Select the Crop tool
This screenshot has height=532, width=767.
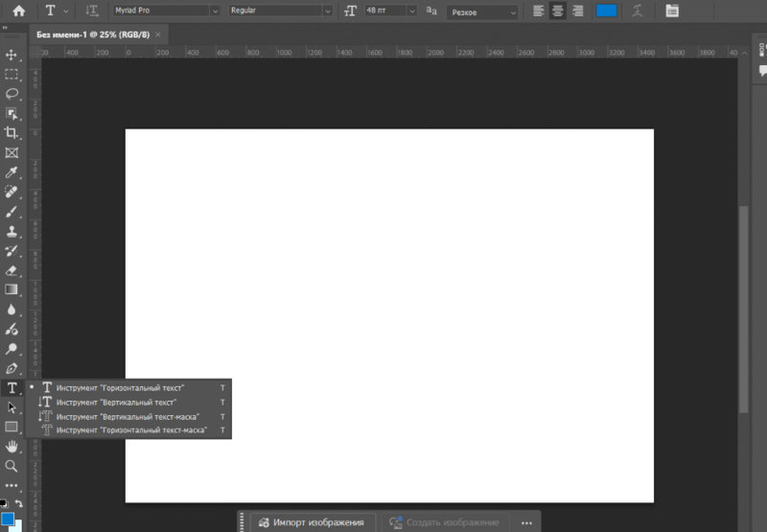pyautogui.click(x=12, y=133)
